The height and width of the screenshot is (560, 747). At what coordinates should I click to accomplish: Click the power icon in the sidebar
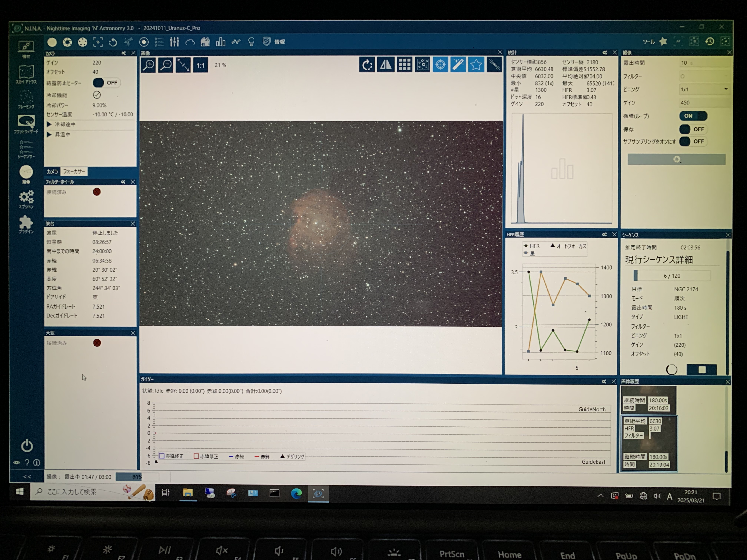[x=27, y=446]
